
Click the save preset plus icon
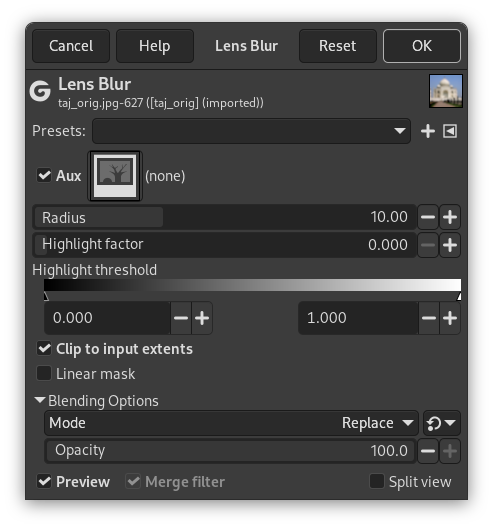point(428,131)
